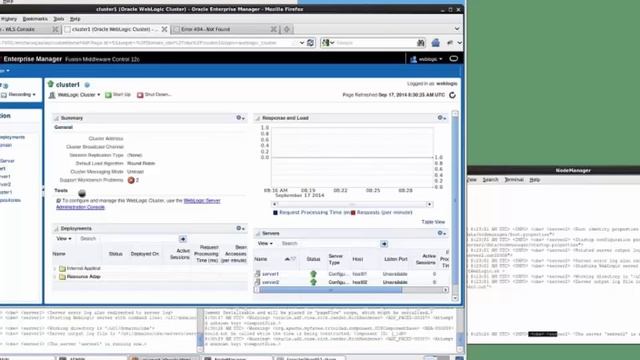Click the Status column header in Deployments
Image resolution: width=640 pixels, height=360 pixels.
click(x=116, y=254)
